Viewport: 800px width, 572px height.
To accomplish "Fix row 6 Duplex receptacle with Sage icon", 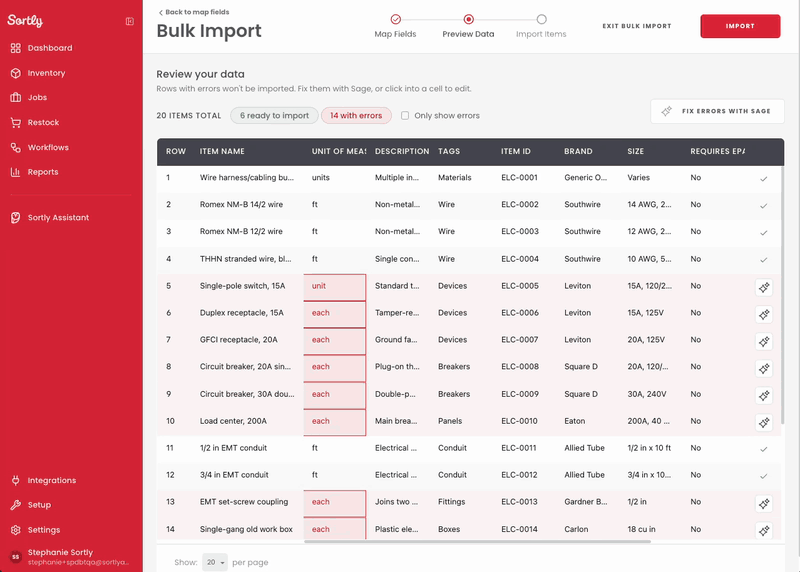I will tap(764, 314).
